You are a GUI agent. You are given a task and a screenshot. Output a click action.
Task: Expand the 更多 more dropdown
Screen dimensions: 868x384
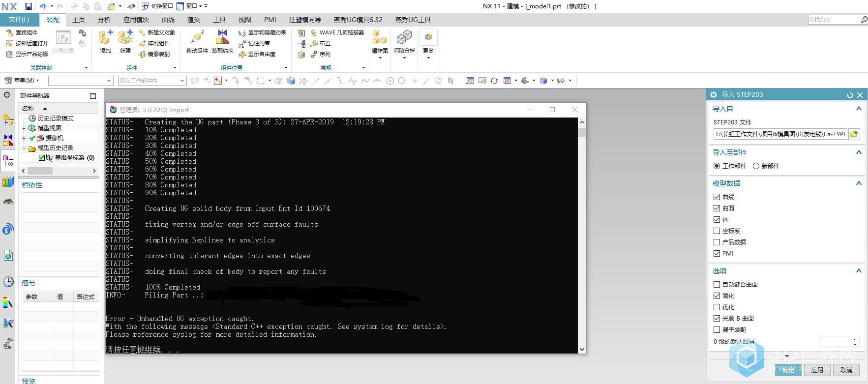tap(428, 44)
